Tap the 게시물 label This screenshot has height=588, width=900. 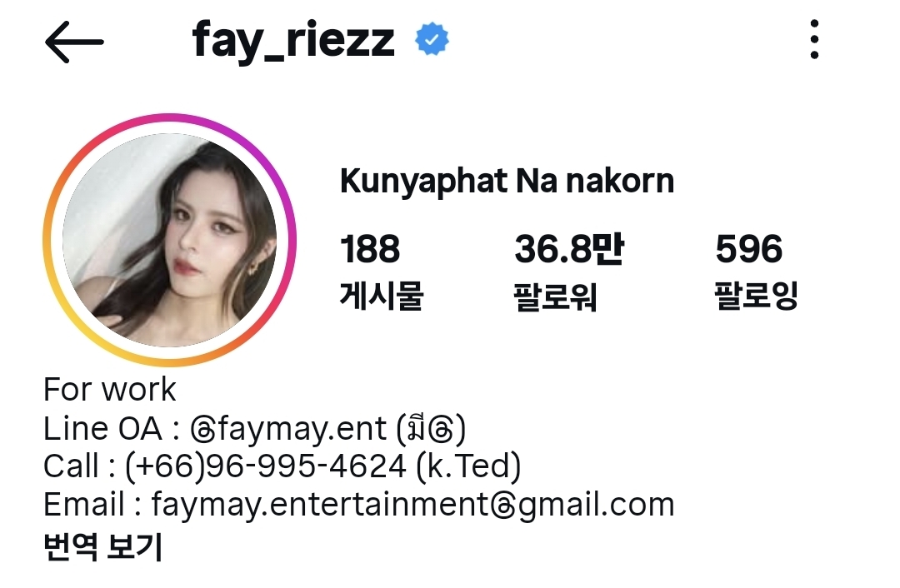382,296
